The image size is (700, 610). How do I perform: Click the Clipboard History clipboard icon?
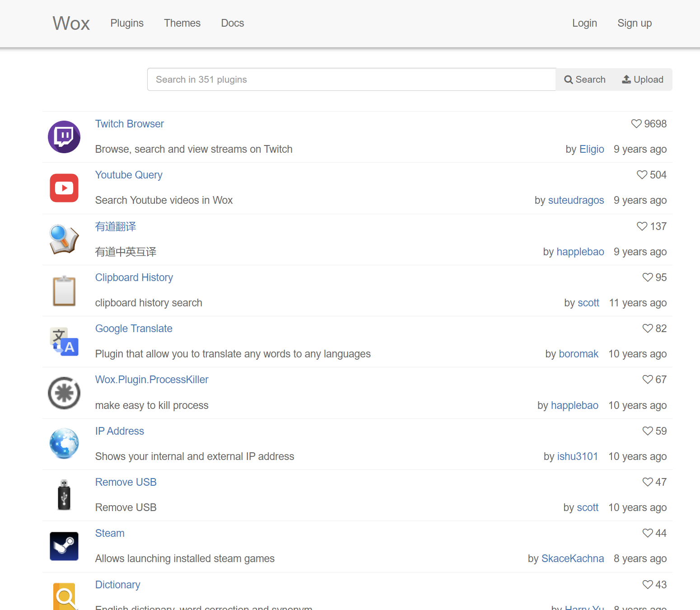(64, 291)
